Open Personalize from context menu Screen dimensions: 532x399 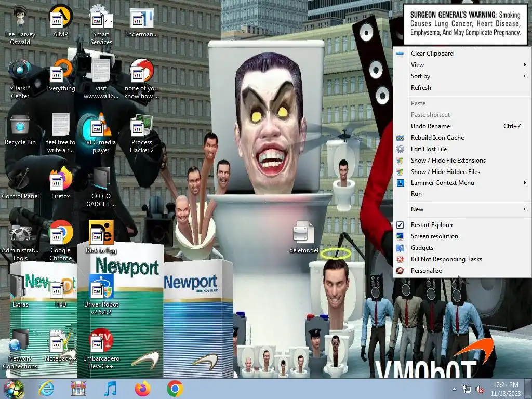point(462,270)
